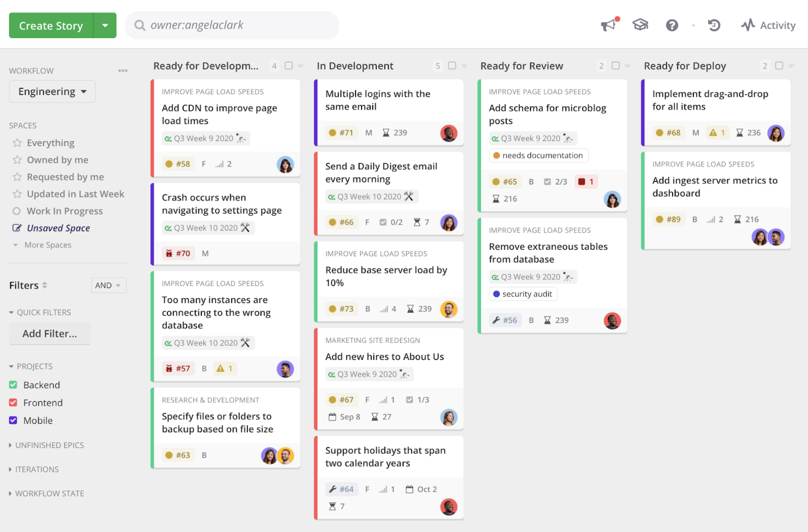Click the Add Filter button
Screen dimensions: 808x532
pyautogui.click(x=49, y=334)
